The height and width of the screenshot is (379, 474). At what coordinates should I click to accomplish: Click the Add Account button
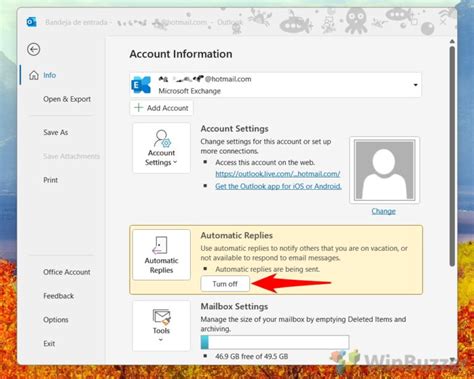point(161,108)
